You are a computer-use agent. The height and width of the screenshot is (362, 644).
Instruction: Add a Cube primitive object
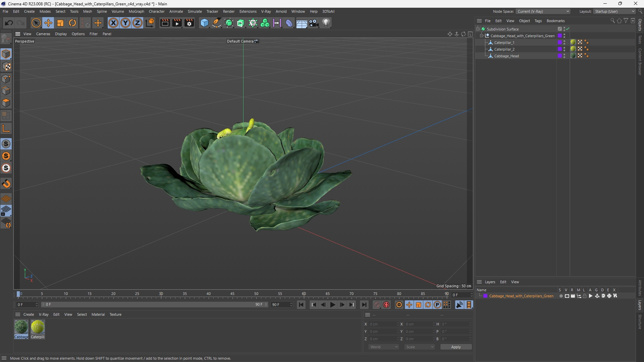click(x=204, y=23)
